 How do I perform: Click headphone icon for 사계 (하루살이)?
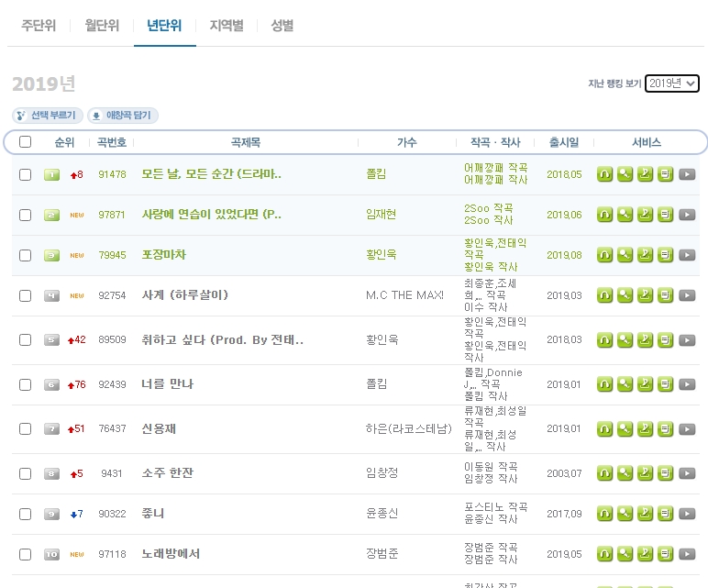[604, 294]
